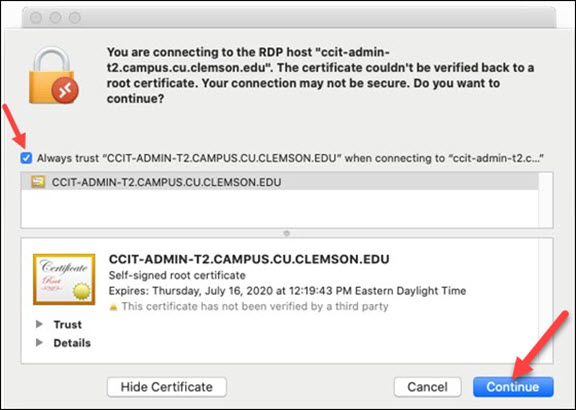
Task: Click the Hide Certificate button
Action: pos(167,387)
